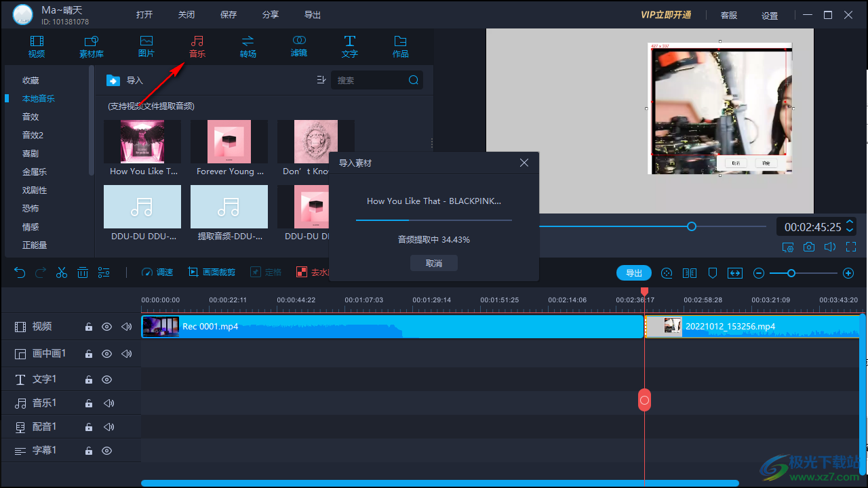Select 音效 category in the sidebar
Viewport: 868px width, 488px height.
31,117
